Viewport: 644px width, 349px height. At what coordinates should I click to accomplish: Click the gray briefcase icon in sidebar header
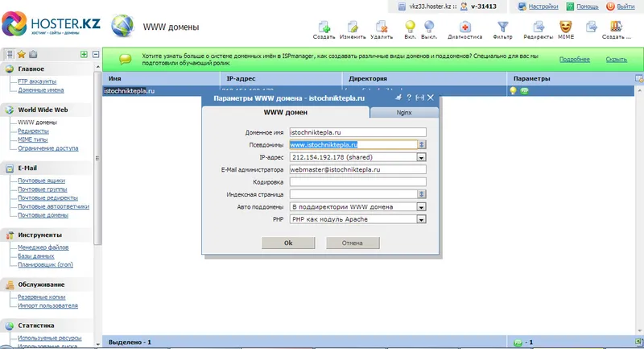pos(33,54)
